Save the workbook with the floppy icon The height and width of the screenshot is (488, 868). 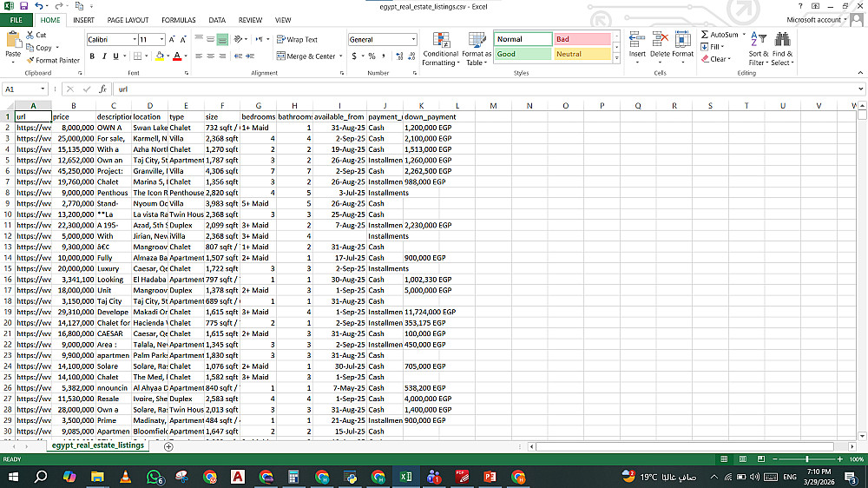[x=23, y=6]
